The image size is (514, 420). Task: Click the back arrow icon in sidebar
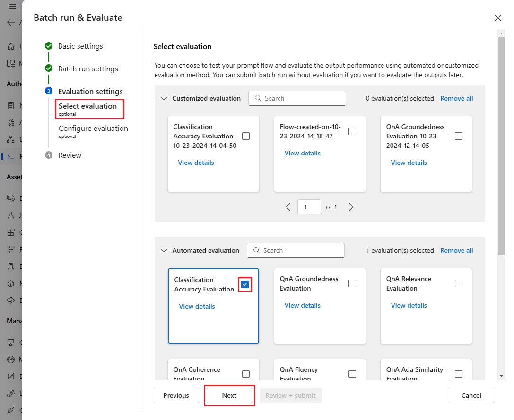11,22
